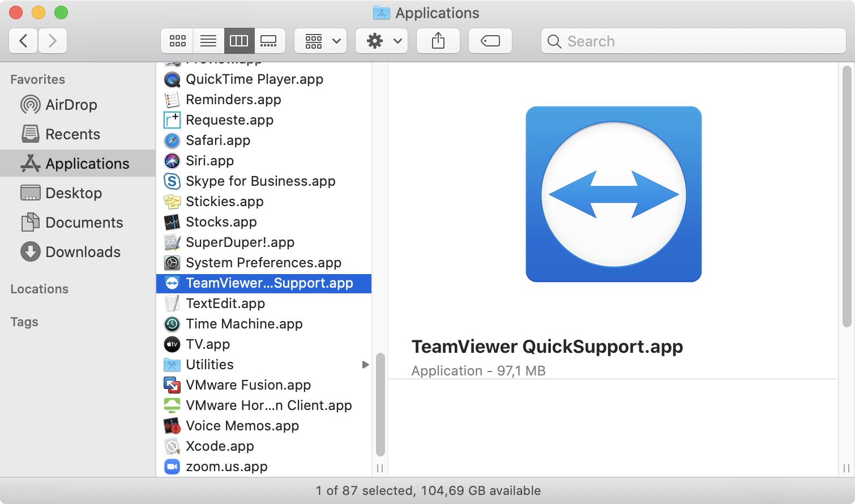Select the text QuickTime Player.app
This screenshot has width=855, height=504.
[x=255, y=79]
